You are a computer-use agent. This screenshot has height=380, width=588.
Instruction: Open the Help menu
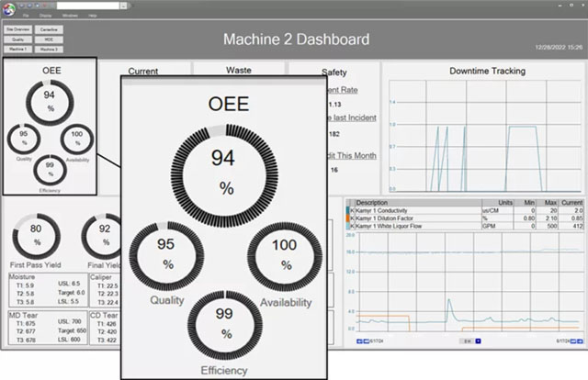[x=93, y=16]
